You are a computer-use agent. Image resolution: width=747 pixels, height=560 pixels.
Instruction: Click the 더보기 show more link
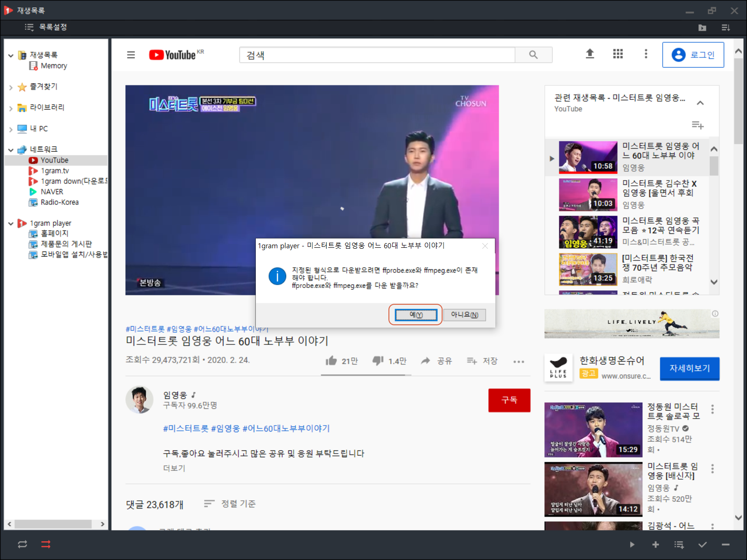174,468
